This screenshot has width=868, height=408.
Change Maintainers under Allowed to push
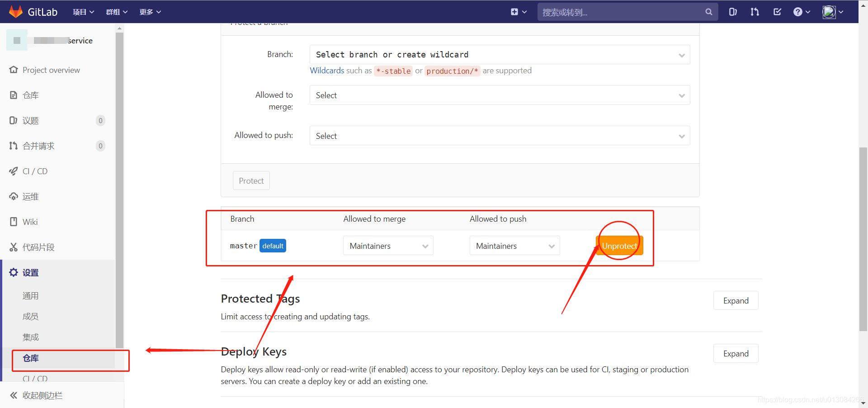[x=514, y=246]
